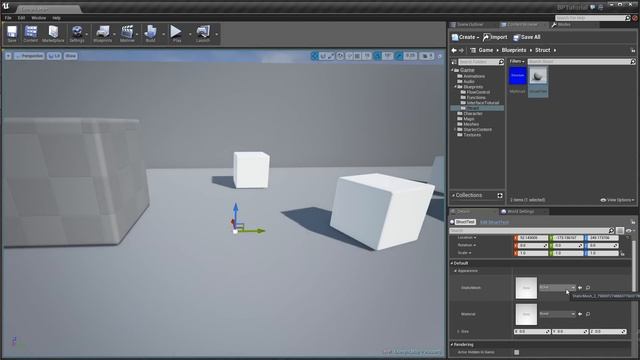Screen dimensions: 640x360
Task: Open the Window menu
Action: coord(39,18)
